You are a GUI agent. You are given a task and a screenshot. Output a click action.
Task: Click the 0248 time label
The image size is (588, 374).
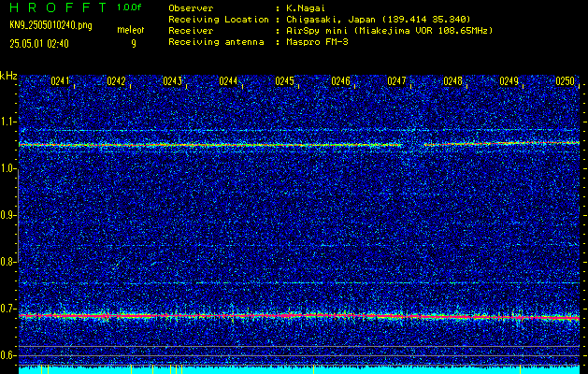(x=452, y=81)
